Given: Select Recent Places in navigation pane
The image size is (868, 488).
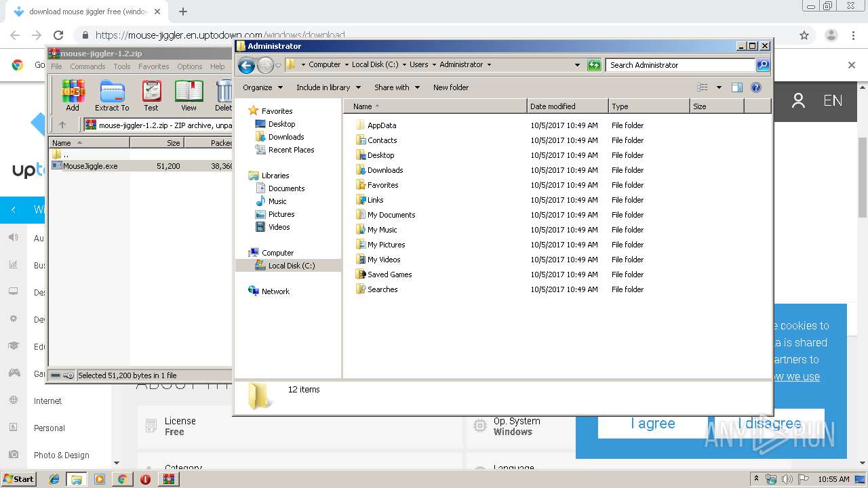Looking at the screenshot, I should (x=291, y=150).
